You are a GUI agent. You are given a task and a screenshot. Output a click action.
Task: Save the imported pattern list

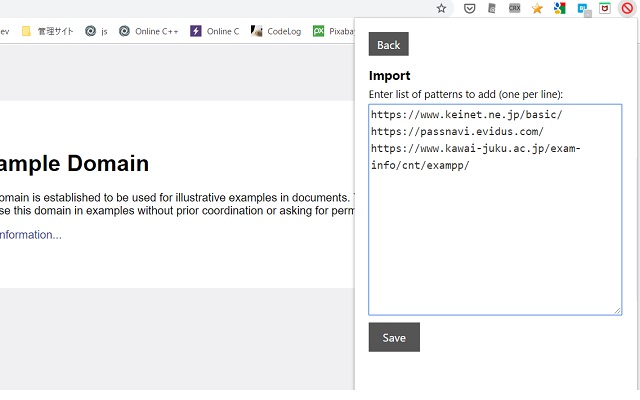pos(394,337)
